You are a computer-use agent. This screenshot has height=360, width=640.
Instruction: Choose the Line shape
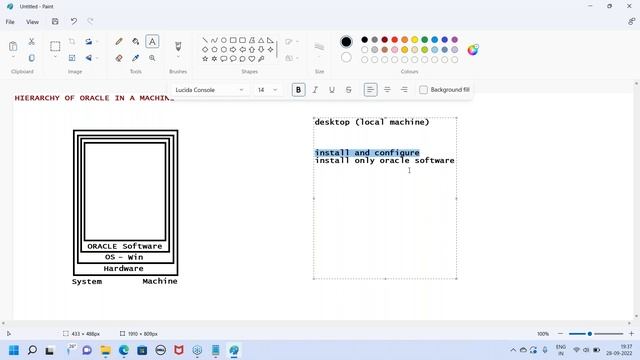(205, 40)
